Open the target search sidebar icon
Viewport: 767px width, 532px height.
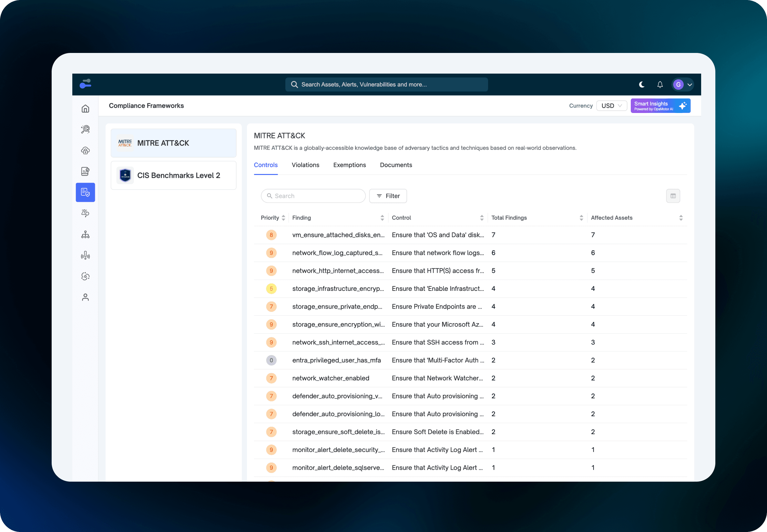coord(85,129)
